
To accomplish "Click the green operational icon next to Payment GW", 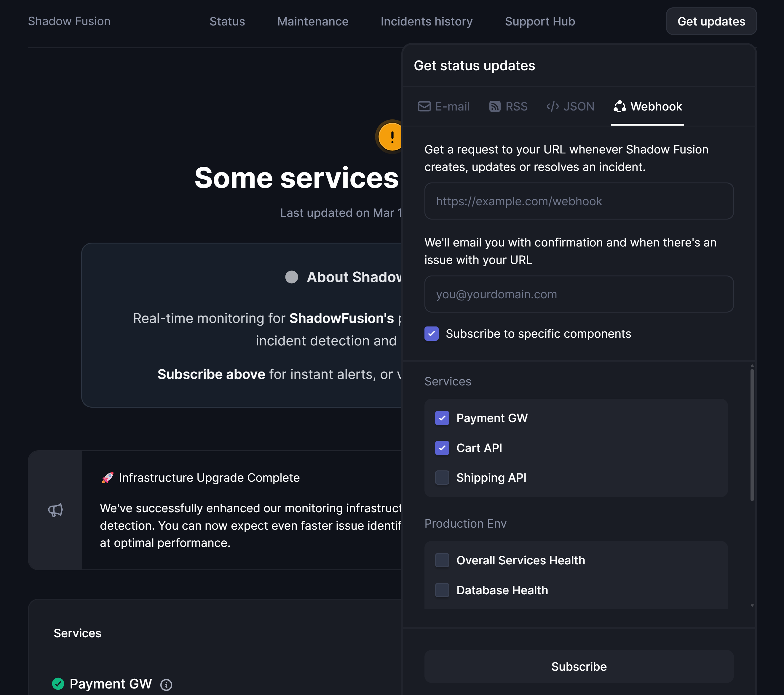I will 58,683.
